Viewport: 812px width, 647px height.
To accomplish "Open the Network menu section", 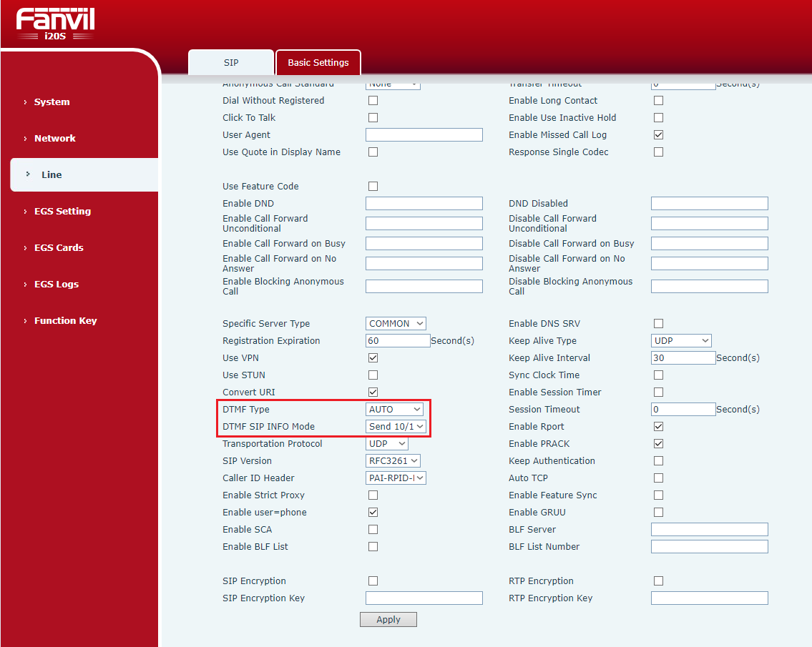I will [x=54, y=139].
